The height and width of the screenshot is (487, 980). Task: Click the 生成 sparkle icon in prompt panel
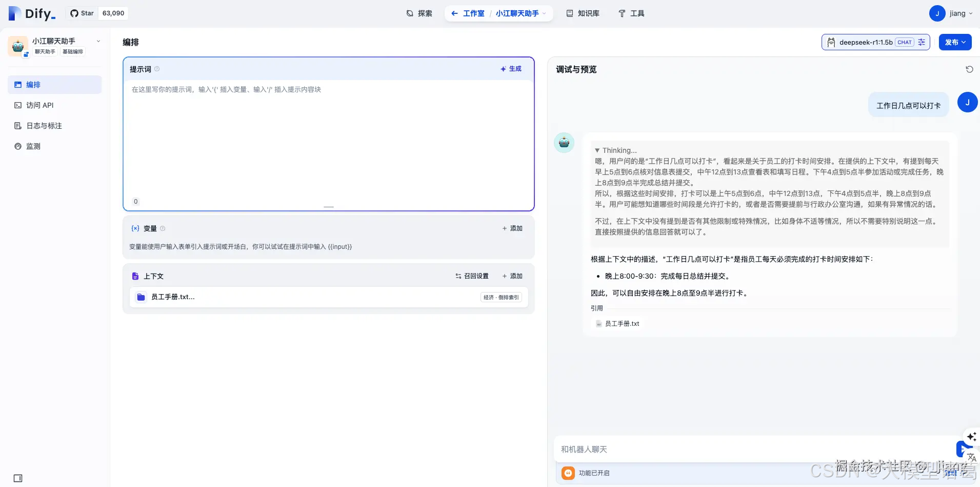click(x=505, y=68)
